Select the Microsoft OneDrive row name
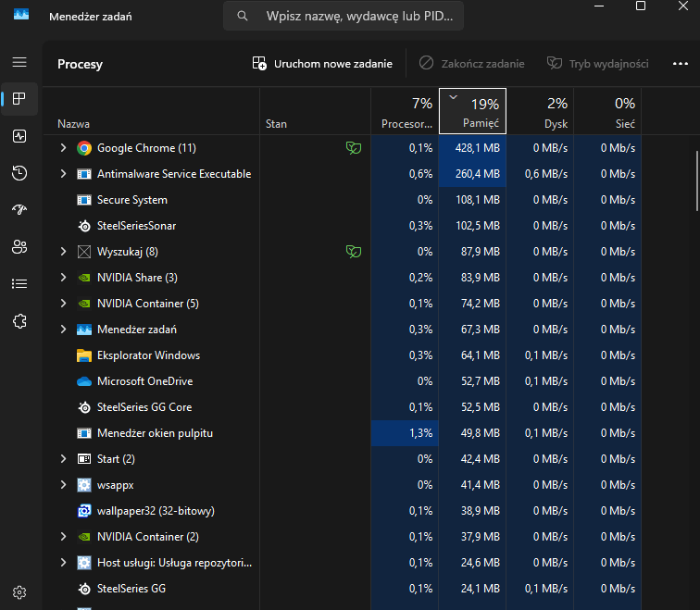This screenshot has width=700, height=610. pyautogui.click(x=145, y=381)
